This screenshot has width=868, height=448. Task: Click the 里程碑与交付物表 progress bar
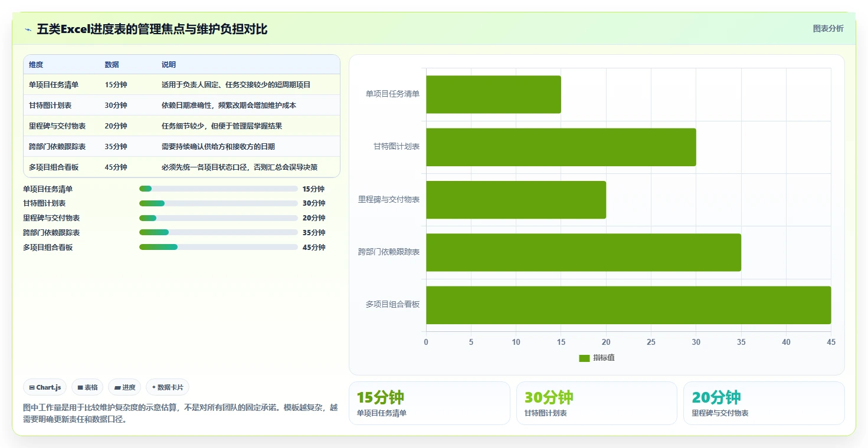coord(218,218)
